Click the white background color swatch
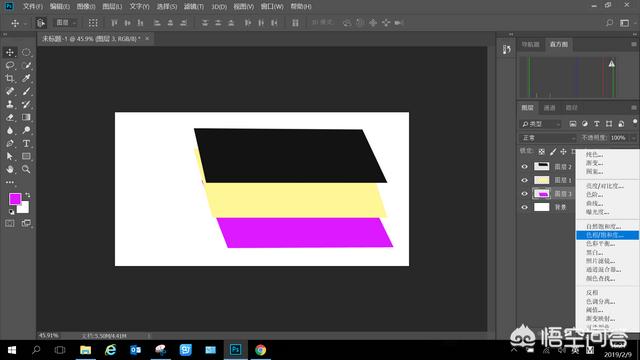Image resolution: width=640 pixels, height=360 pixels. coord(24,209)
